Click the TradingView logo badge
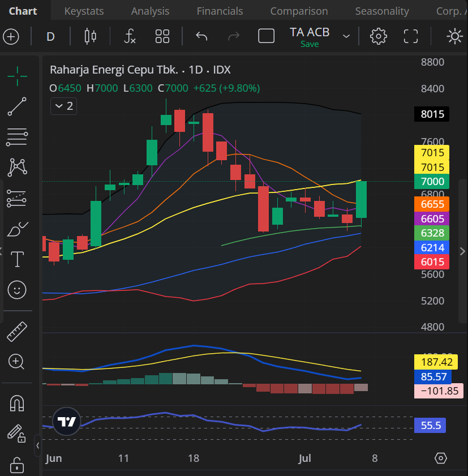 coord(67,421)
